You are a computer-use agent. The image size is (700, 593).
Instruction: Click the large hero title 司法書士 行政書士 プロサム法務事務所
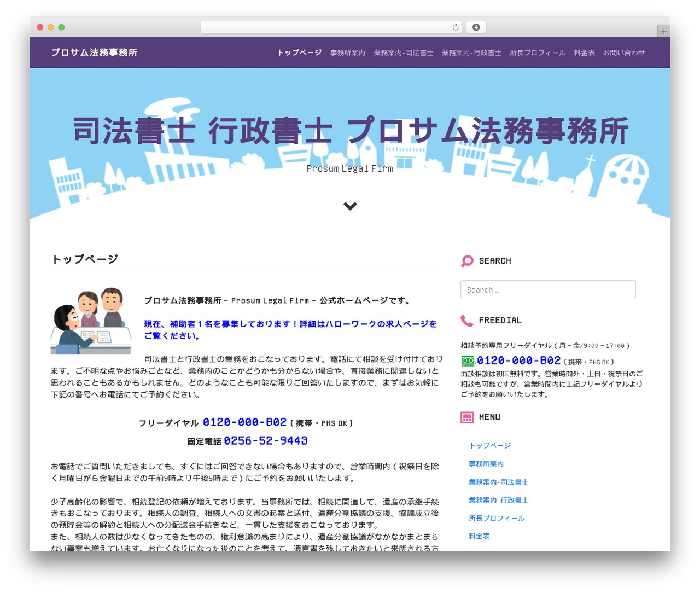tap(350, 131)
